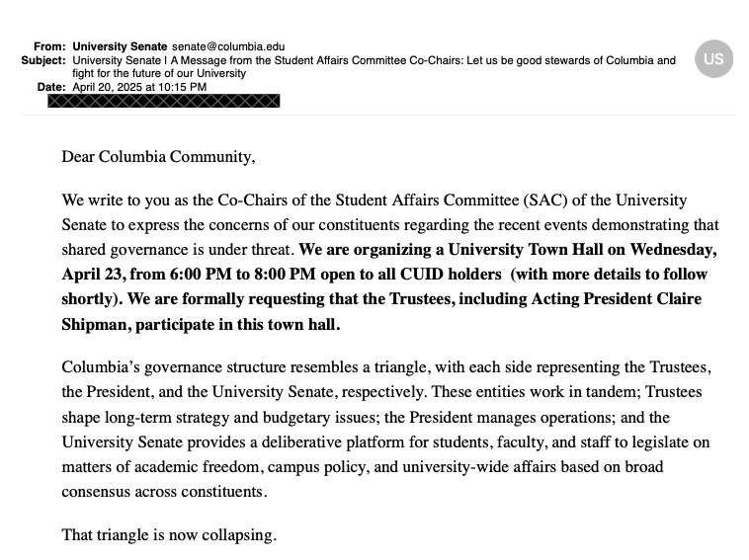Click the date April 20, 2025
749x560 pixels.
[x=139, y=87]
